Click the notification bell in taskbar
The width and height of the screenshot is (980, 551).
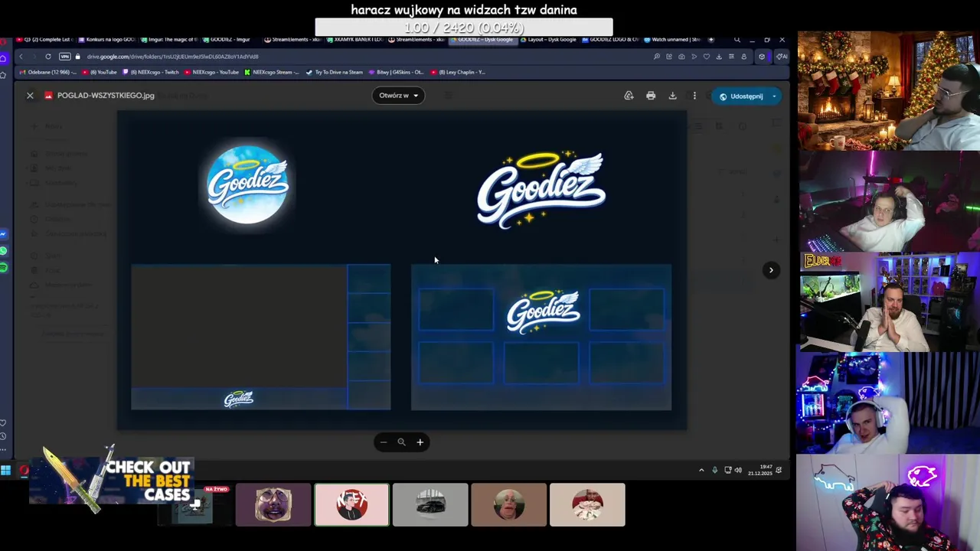point(779,470)
